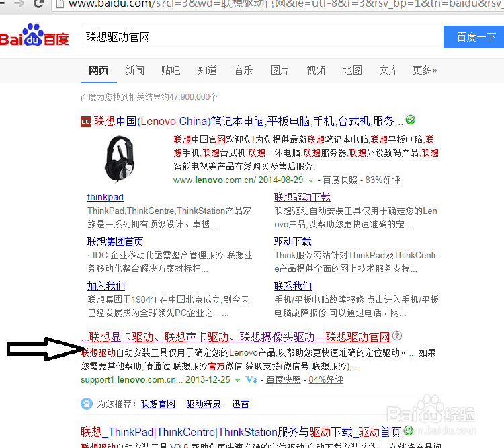This screenshot has width=504, height=448.
Task: Open the 联想显卡驱动、联想声卡驱动 result title
Action: pos(235,337)
